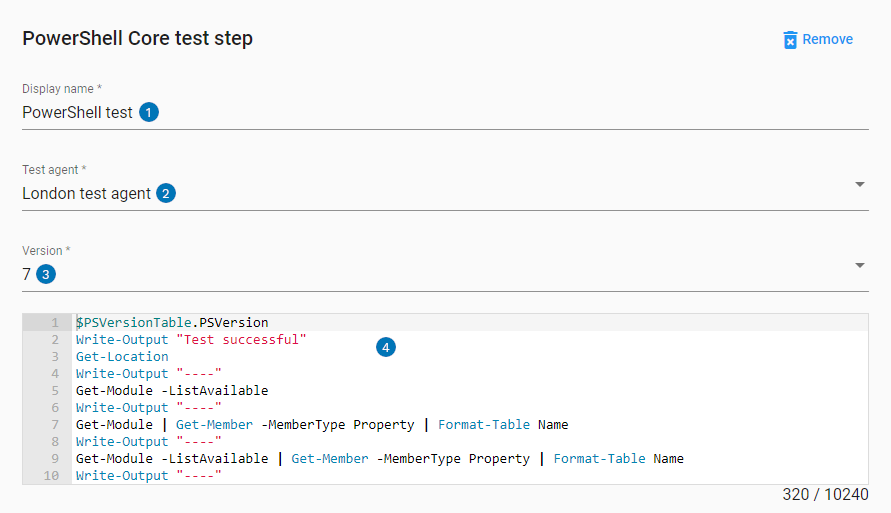Click line number 10 in the gutter
This screenshot has width=891, height=513.
pos(52,476)
